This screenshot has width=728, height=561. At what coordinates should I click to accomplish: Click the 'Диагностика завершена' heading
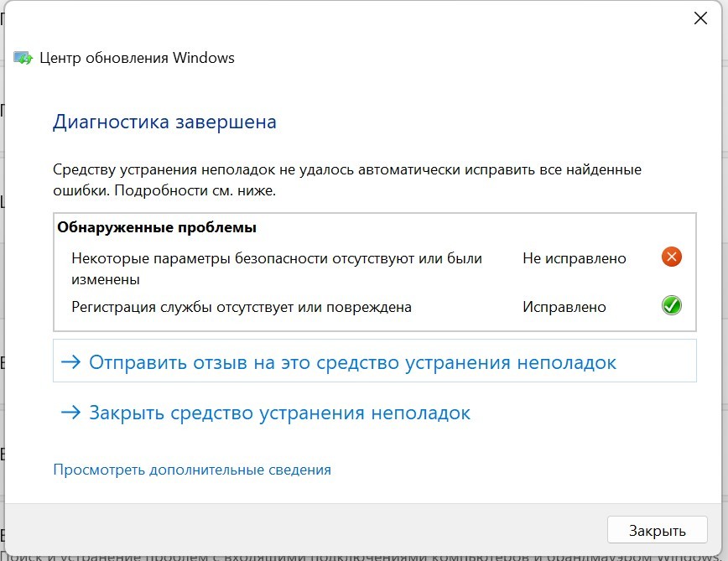point(164,122)
